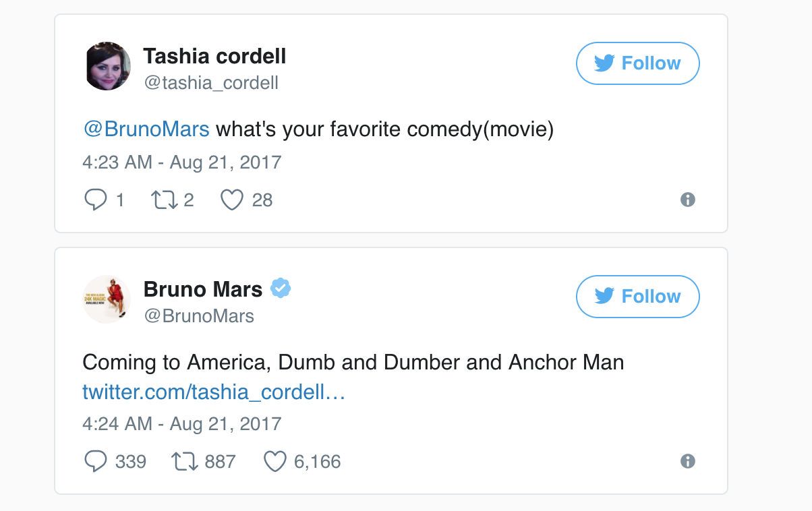
Task: Like Tashia cordell's tweet with heart icon
Action: 232,200
